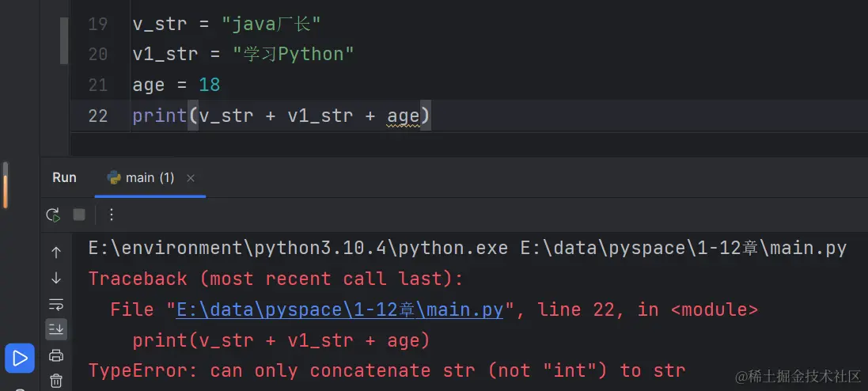The width and height of the screenshot is (868, 391).
Task: Click the "学习Python" string in the editor
Action: pyautogui.click(x=293, y=55)
